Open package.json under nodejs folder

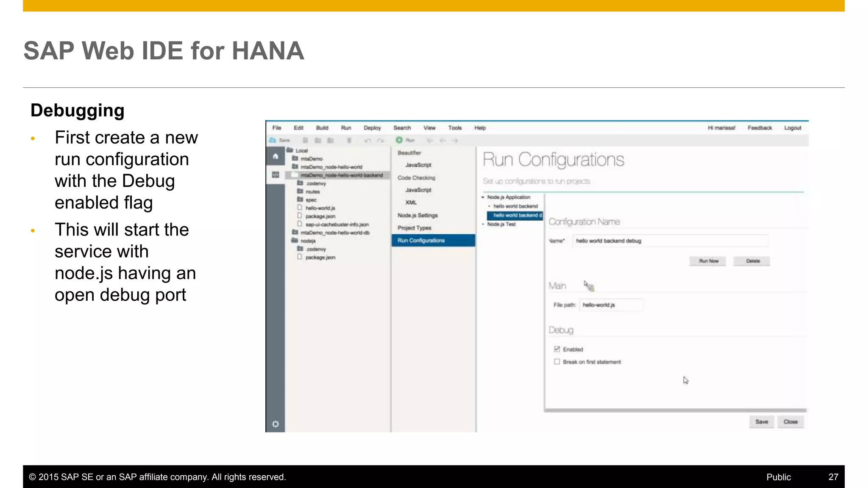(x=320, y=257)
